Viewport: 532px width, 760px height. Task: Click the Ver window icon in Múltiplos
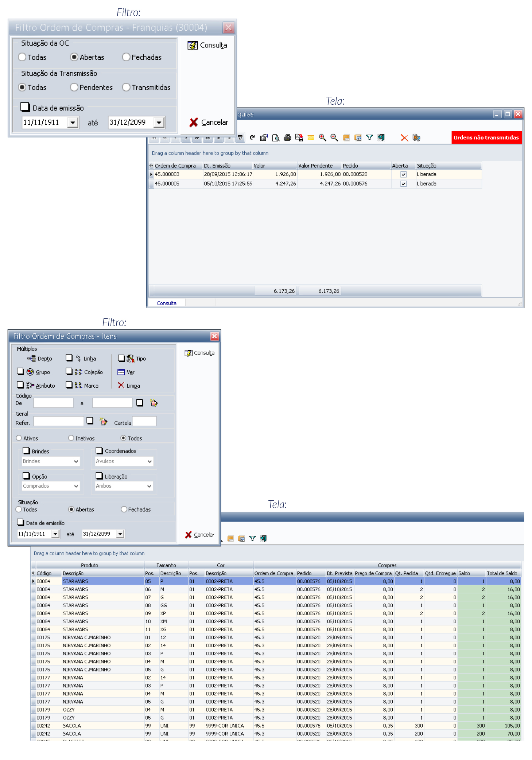click(121, 372)
